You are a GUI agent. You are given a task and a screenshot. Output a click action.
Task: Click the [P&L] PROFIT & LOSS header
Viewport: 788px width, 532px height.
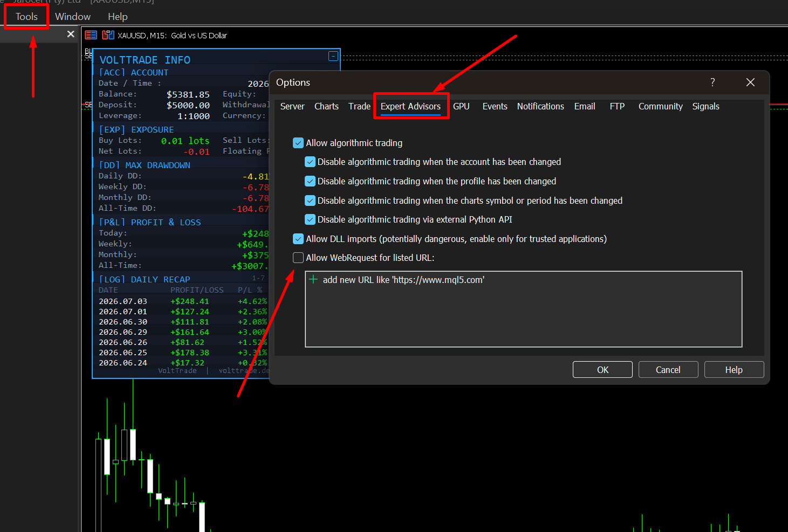150,222
